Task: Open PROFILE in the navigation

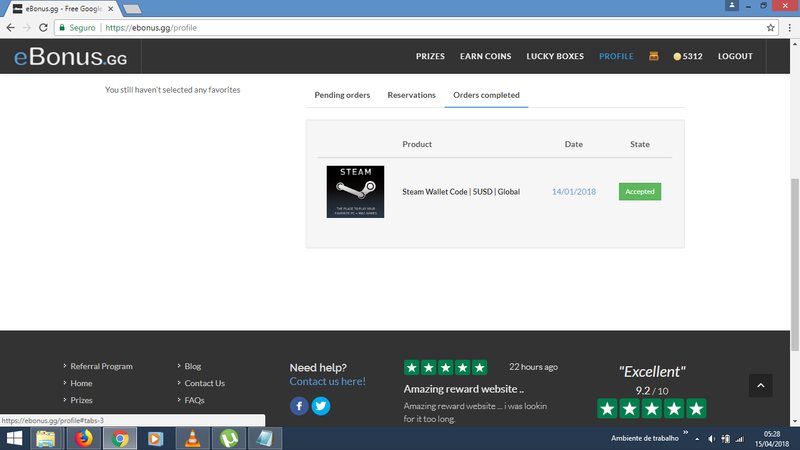Action: [x=616, y=56]
